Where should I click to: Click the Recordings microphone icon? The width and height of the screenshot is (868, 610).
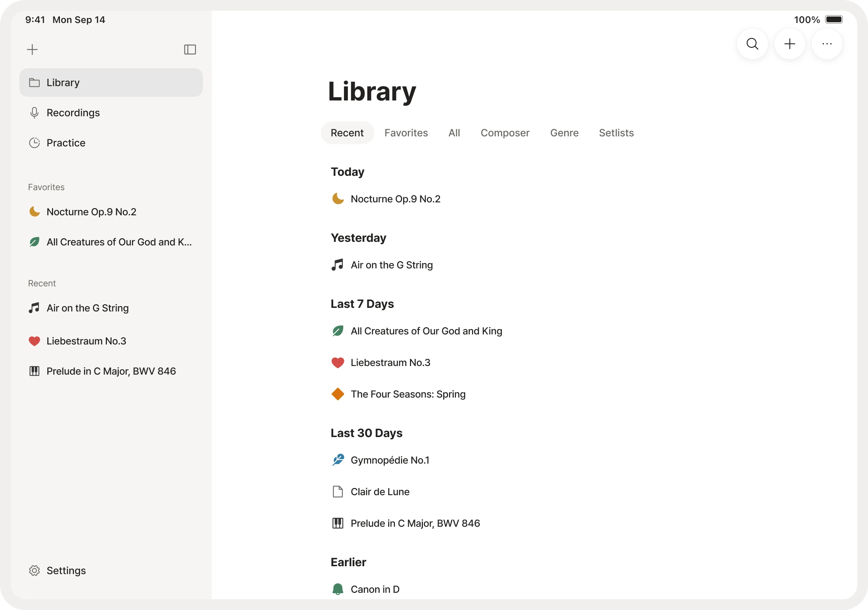tap(34, 113)
